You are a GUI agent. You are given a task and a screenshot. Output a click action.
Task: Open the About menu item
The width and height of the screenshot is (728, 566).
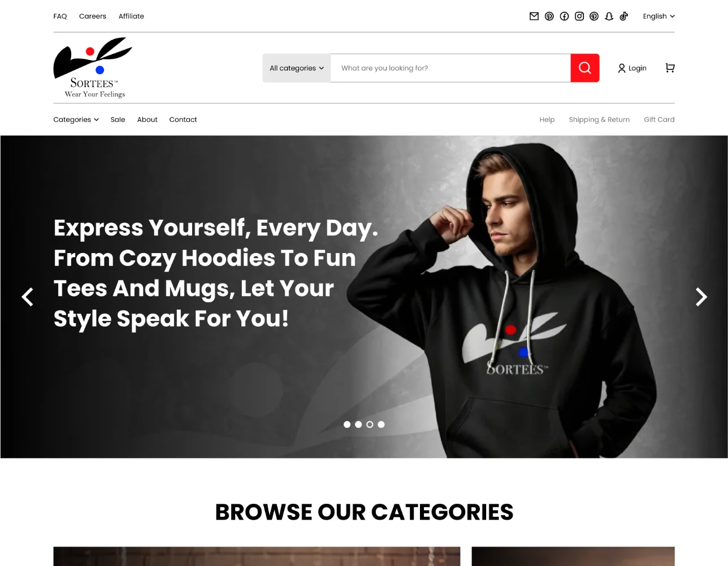(x=147, y=119)
